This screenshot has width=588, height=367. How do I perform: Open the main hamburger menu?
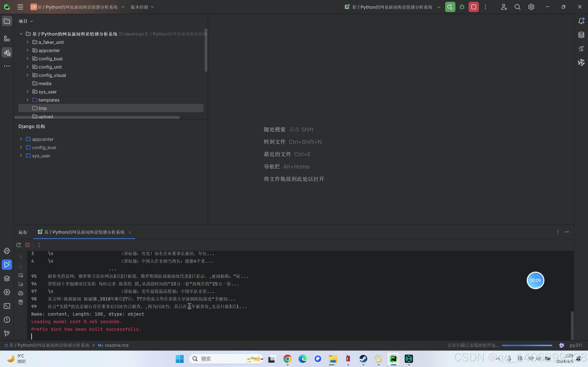pos(20,7)
